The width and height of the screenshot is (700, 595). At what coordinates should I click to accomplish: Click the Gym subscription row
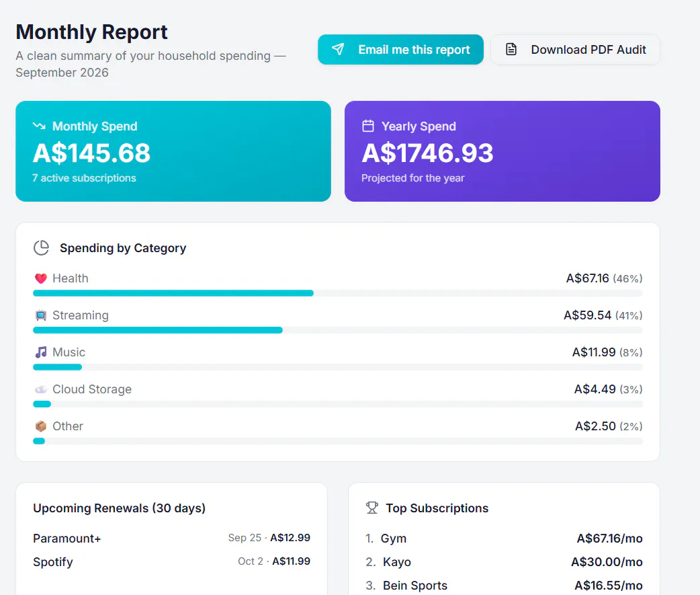504,539
